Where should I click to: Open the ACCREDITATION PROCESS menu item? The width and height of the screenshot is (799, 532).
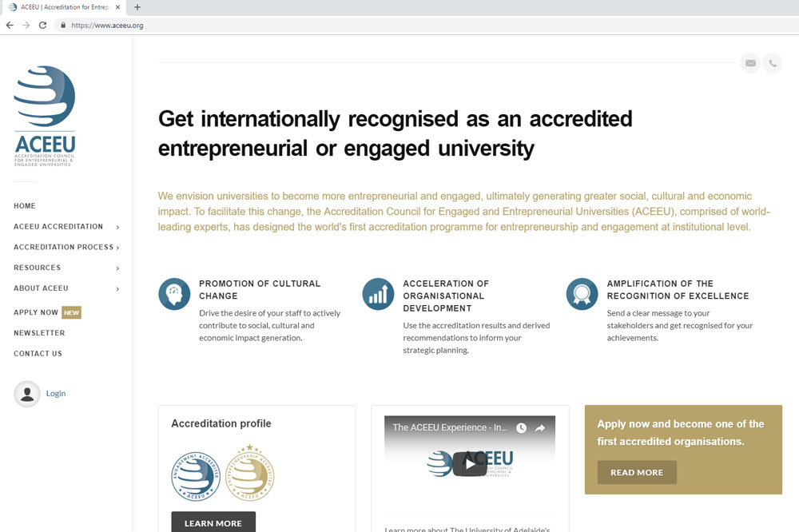click(x=63, y=247)
